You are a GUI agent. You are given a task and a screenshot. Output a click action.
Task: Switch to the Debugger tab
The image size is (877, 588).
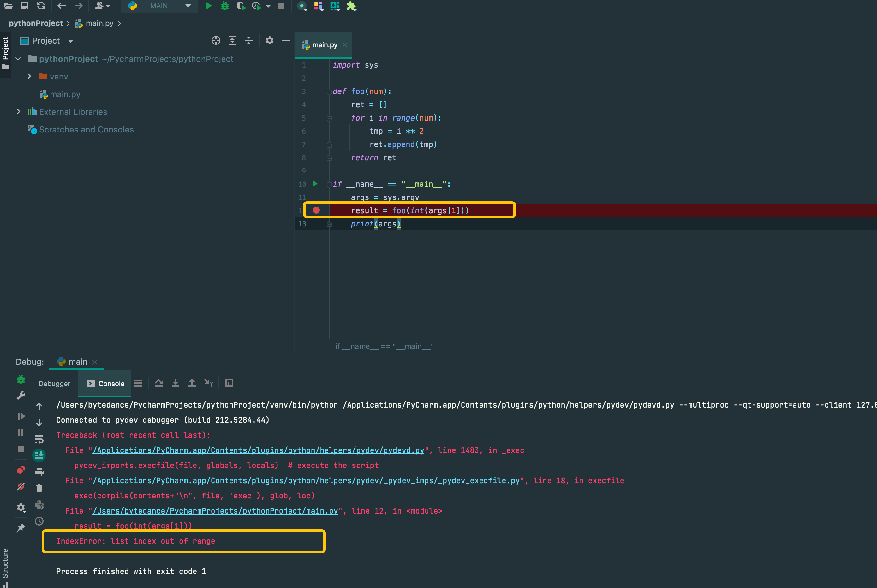[x=54, y=384]
